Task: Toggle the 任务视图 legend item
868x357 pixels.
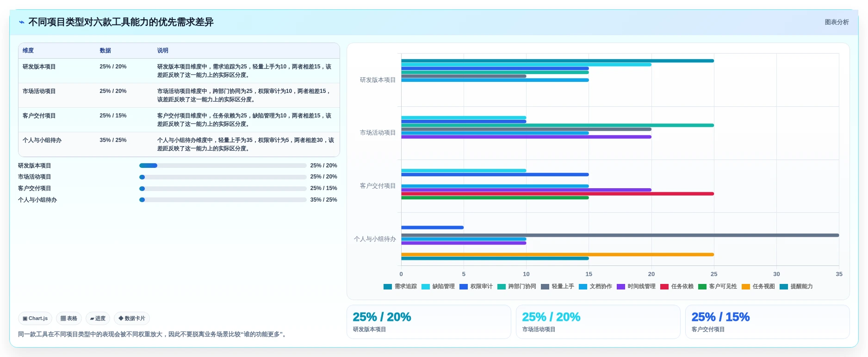Action: (758, 287)
